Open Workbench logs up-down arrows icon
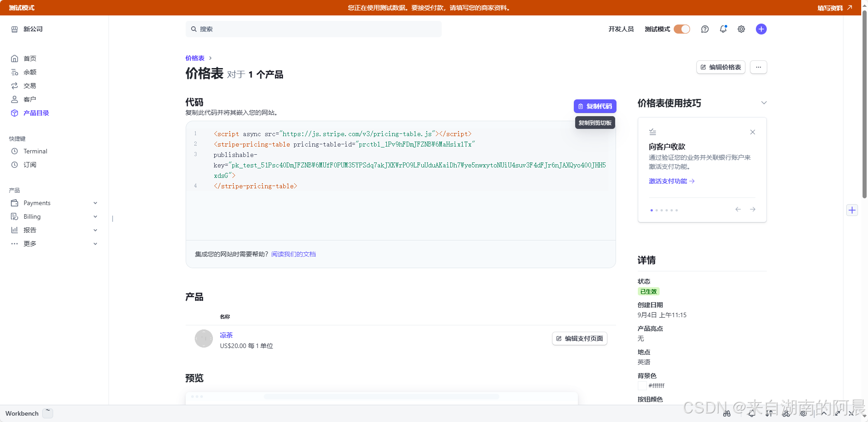This screenshot has width=868, height=422. click(x=769, y=413)
